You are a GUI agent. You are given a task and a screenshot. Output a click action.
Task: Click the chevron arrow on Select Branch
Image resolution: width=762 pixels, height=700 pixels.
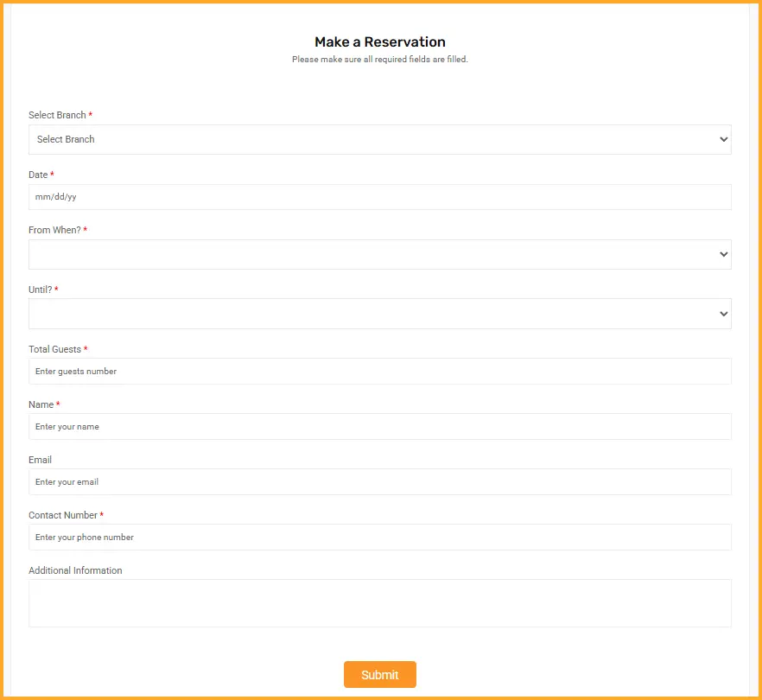coord(723,140)
